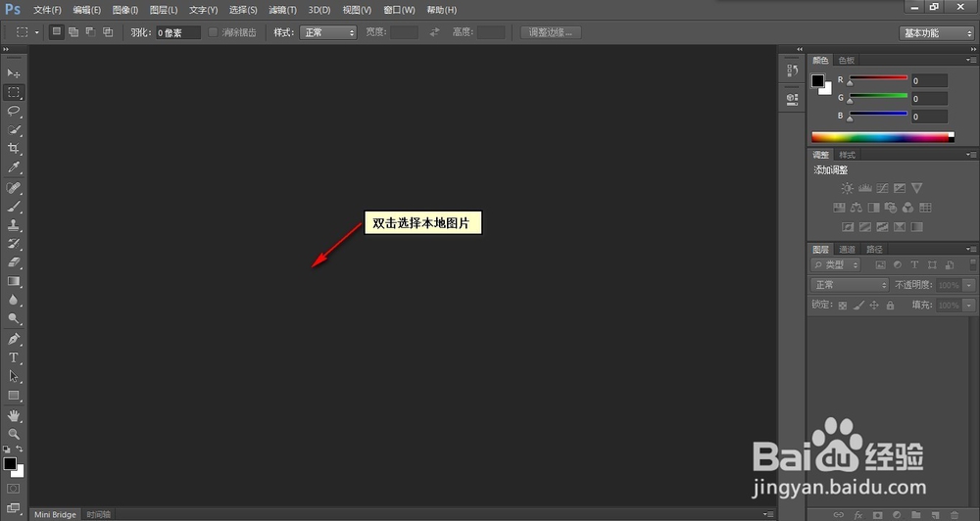Select the Brush tool
This screenshot has height=521, width=980.
(13, 207)
